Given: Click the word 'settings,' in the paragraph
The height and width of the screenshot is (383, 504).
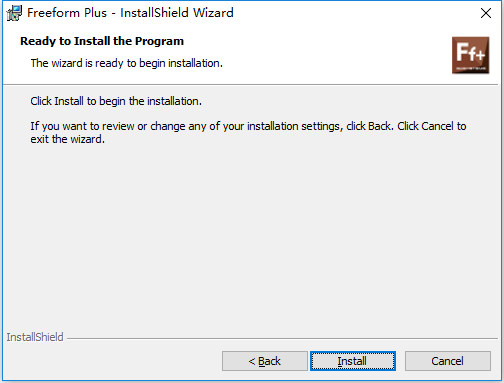Looking at the screenshot, I should click(322, 126).
